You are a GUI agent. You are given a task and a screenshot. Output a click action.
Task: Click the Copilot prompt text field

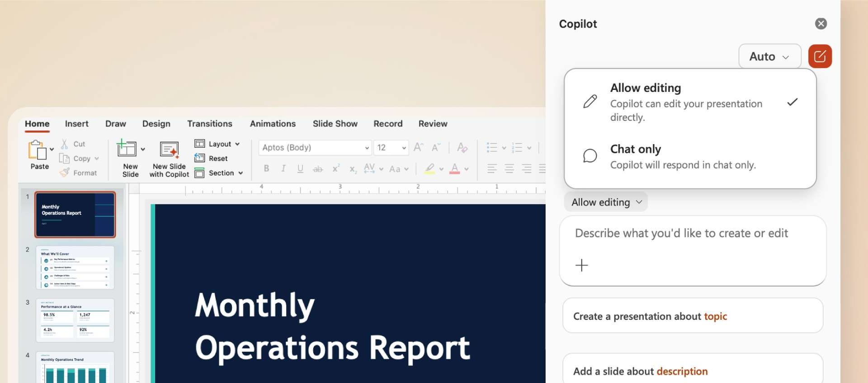693,251
